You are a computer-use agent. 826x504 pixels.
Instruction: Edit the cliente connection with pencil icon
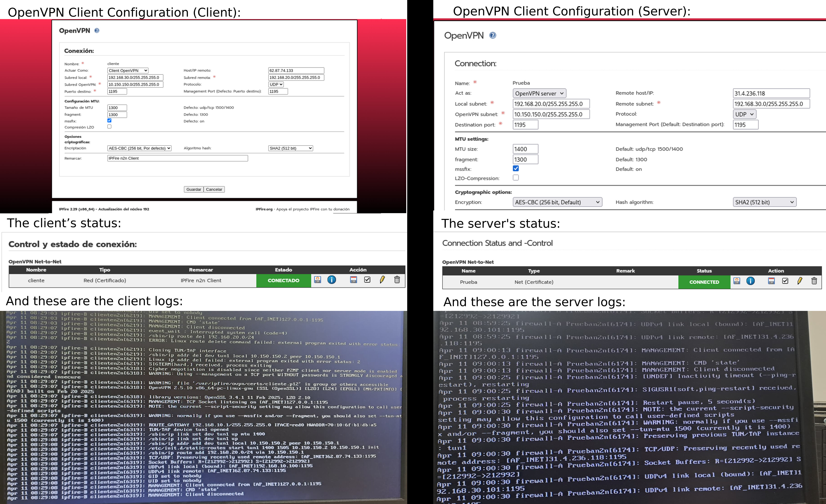click(x=382, y=280)
